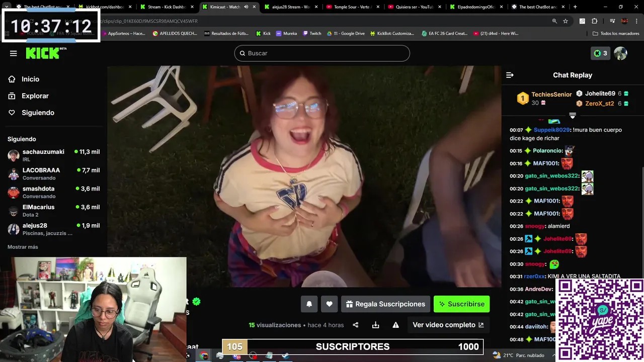Click ZeroX_st2 in the gifter leaderboard
The width and height of the screenshot is (644, 362).
pos(599,104)
